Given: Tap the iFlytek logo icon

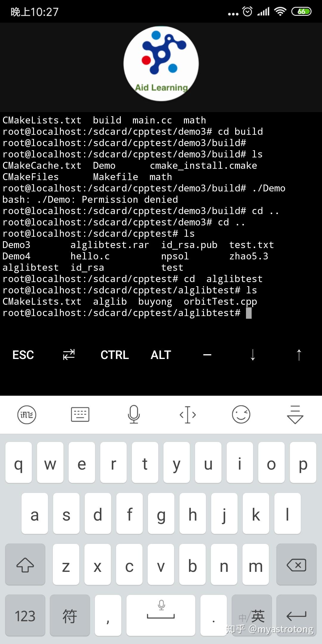Looking at the screenshot, I should point(27,415).
